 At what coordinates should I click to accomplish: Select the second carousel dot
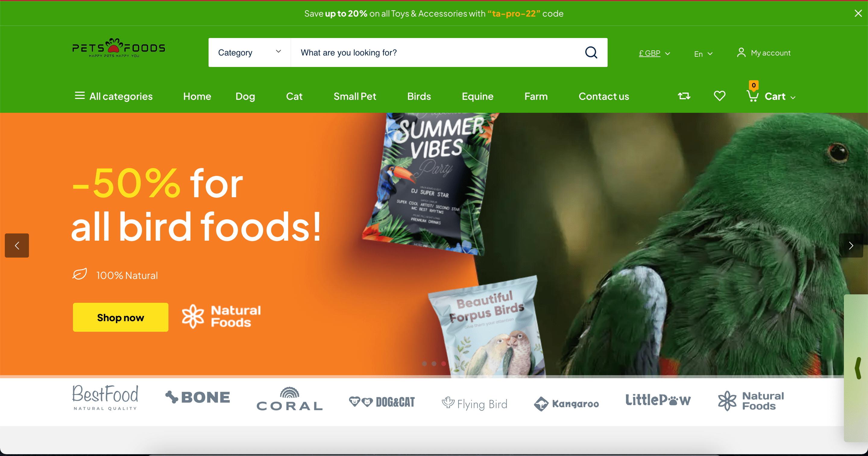[x=434, y=364]
